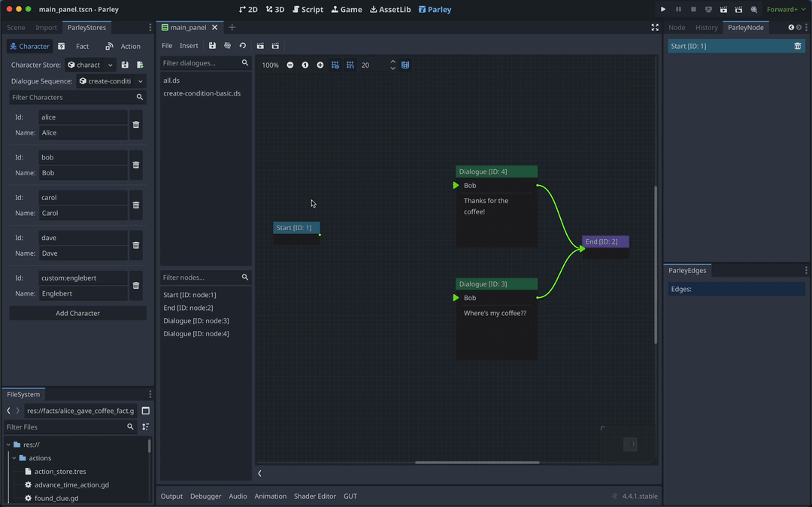Enable distraction-free mode for main_panel
Viewport: 812px width, 507px height.
pos(655,27)
